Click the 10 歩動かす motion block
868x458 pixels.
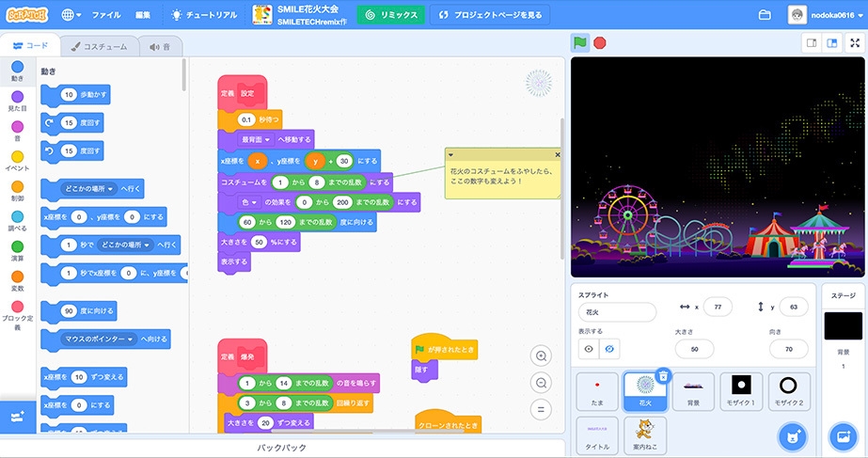click(76, 95)
